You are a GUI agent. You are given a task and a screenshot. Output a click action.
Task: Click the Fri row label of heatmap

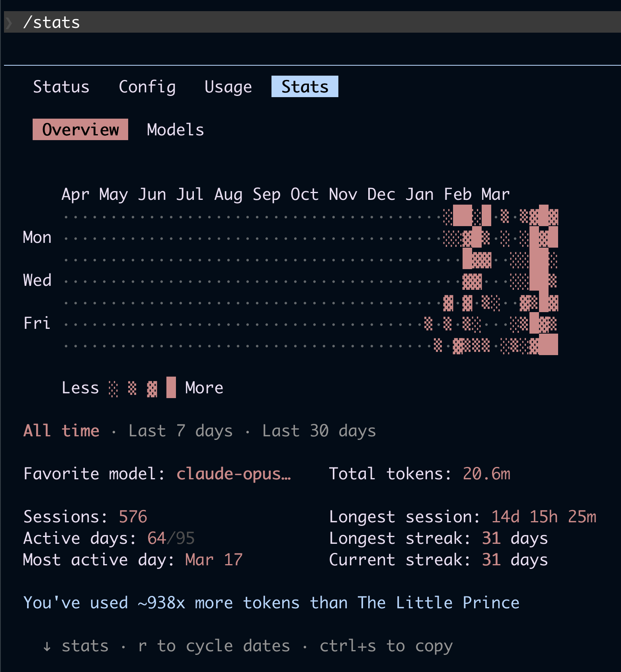pyautogui.click(x=37, y=323)
